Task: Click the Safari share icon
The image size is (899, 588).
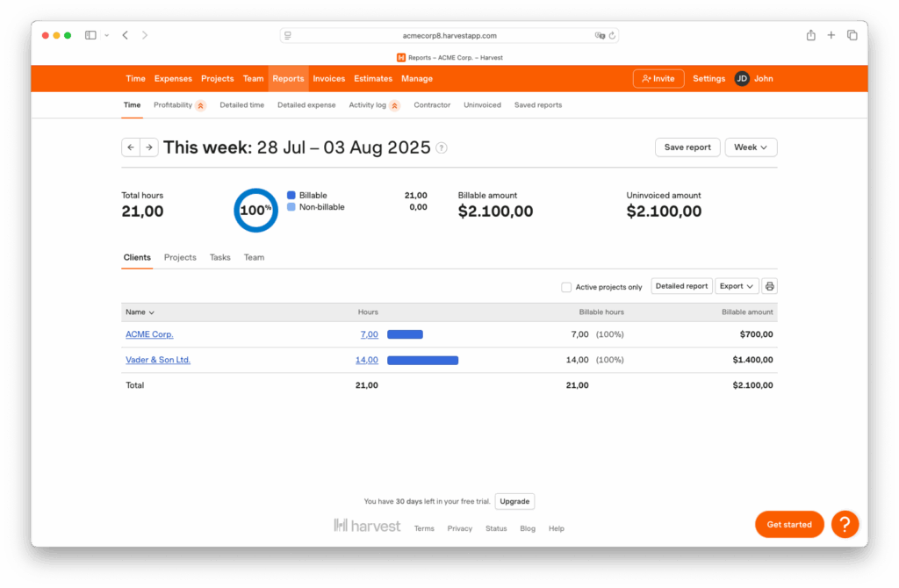Action: tap(810, 35)
